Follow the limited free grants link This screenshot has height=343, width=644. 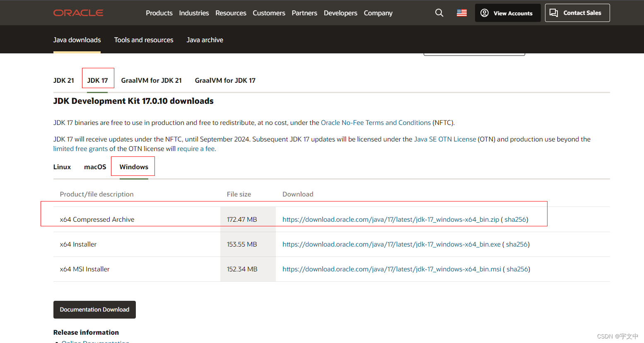point(80,149)
